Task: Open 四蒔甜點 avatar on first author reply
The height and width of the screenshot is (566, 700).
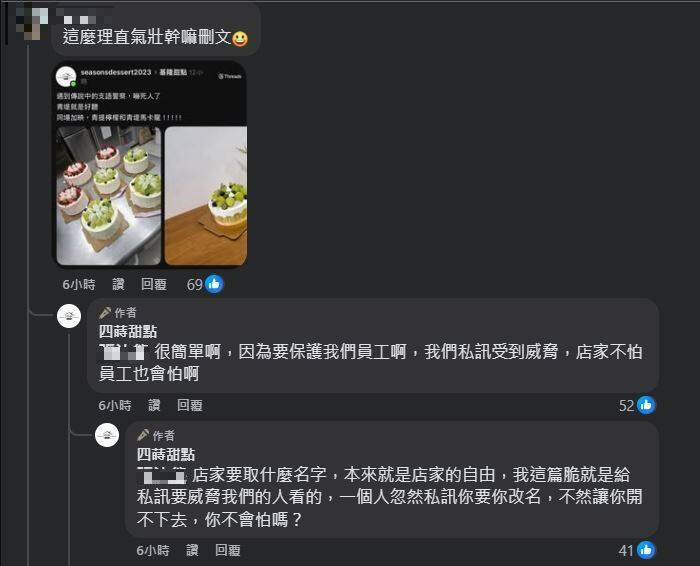Action: 69,316
